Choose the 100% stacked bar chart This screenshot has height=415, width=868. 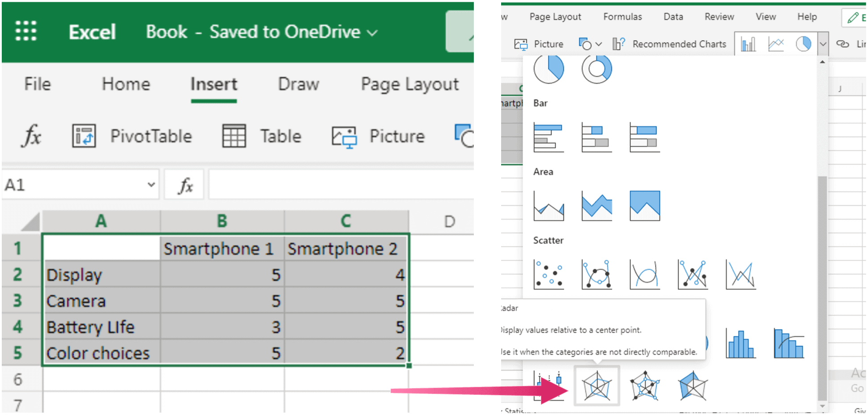(x=644, y=137)
